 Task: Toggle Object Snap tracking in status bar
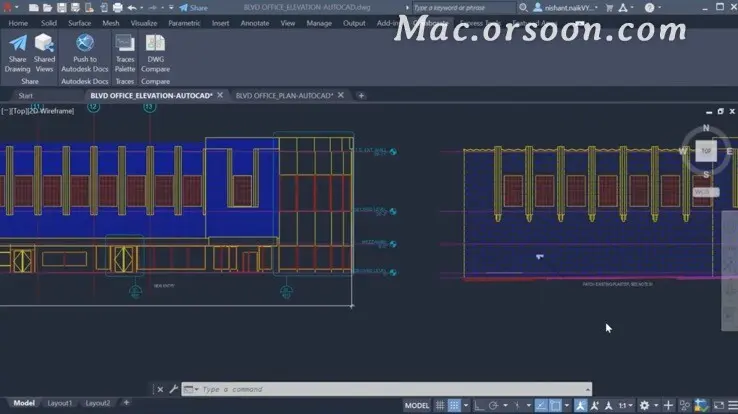[541, 406]
